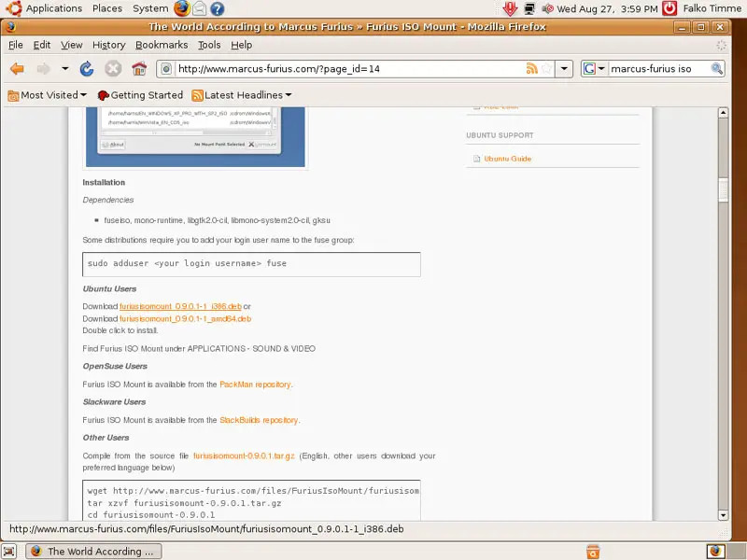This screenshot has width=747, height=560.
Task: Click the document icon beside Ubuntu Guide
Action: (476, 159)
